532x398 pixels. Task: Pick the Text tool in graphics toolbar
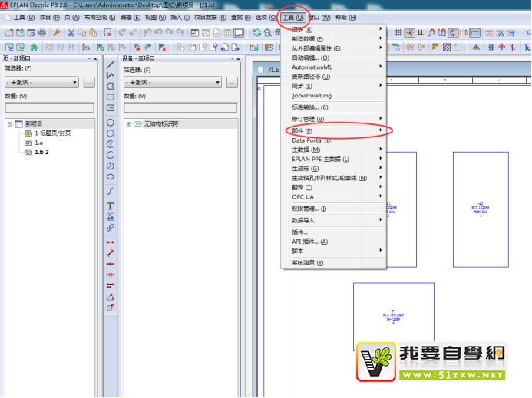pos(111,206)
